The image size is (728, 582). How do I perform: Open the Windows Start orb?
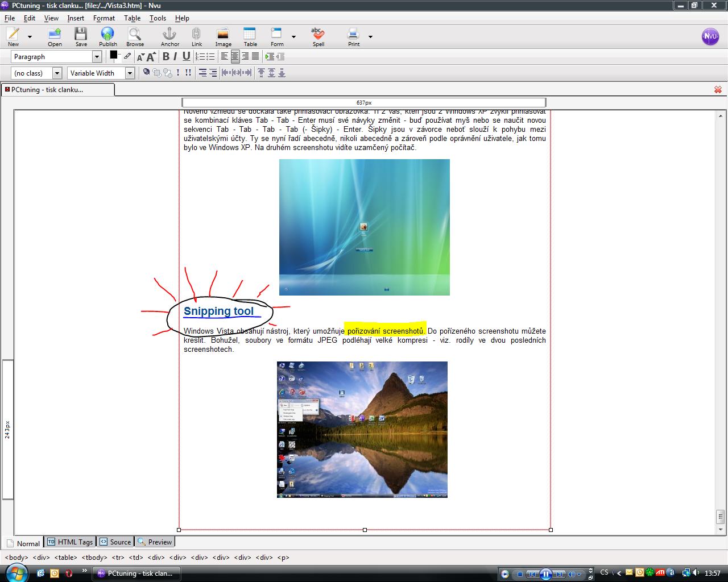tap(16, 572)
